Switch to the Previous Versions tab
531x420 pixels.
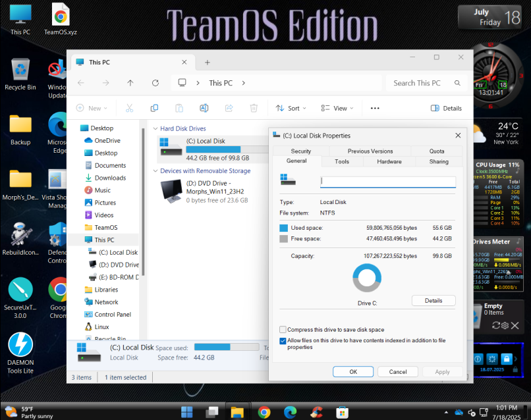click(x=370, y=151)
